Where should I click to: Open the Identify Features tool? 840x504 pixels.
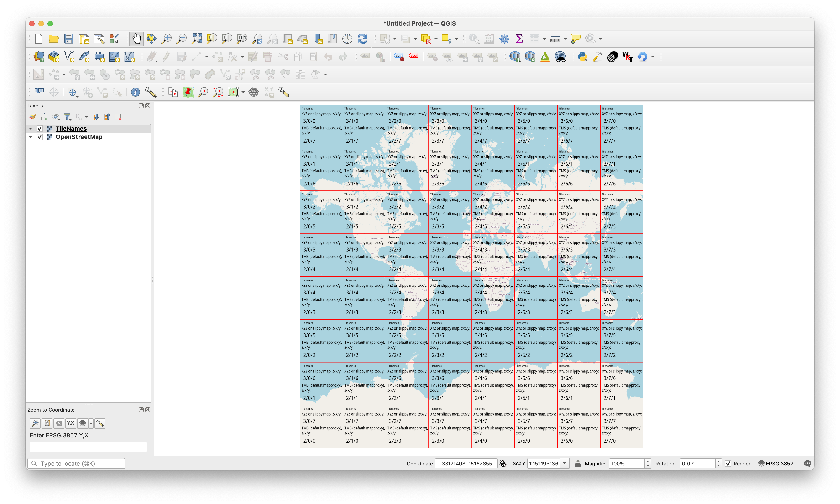474,39
